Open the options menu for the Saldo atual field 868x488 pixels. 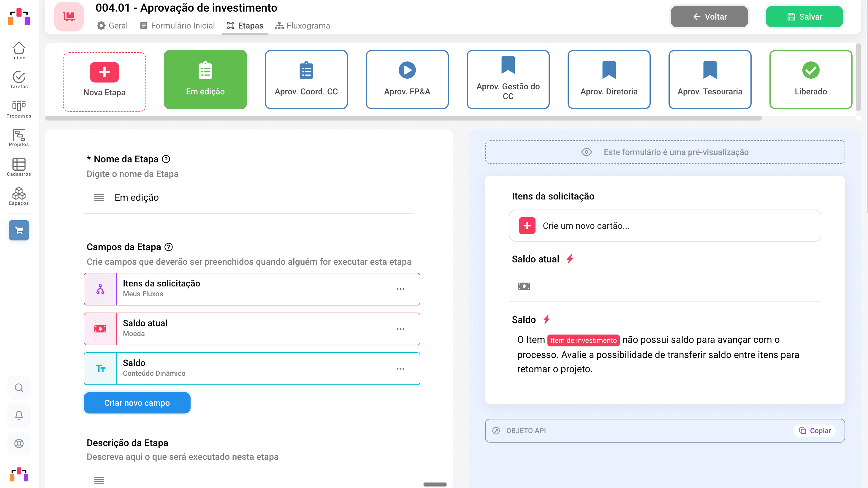[400, 329]
